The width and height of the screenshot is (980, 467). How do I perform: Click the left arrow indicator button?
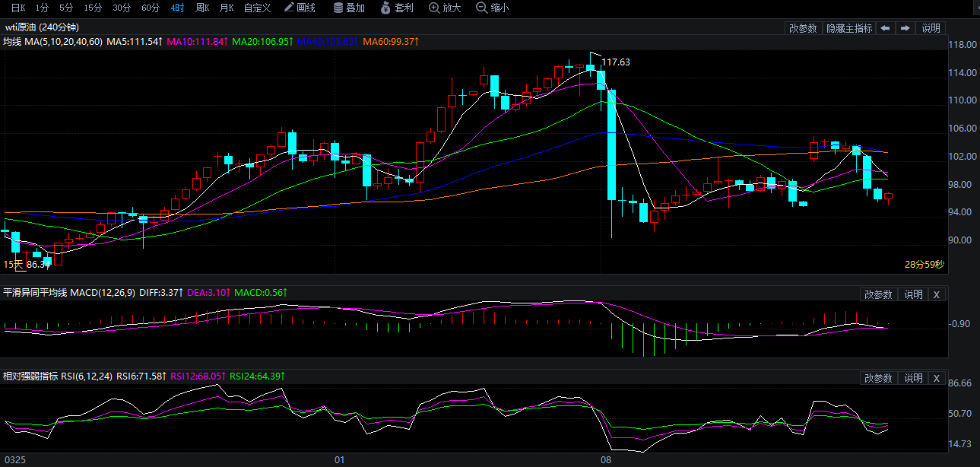click(x=885, y=28)
